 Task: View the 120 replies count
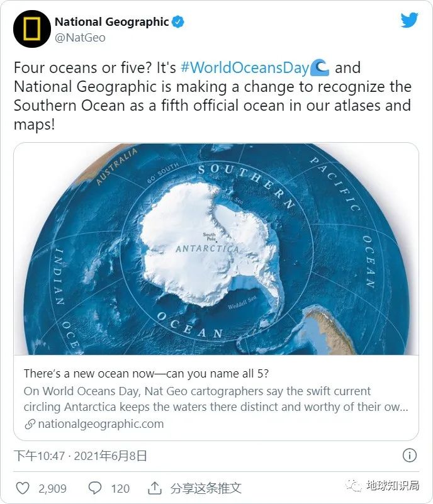(120, 488)
